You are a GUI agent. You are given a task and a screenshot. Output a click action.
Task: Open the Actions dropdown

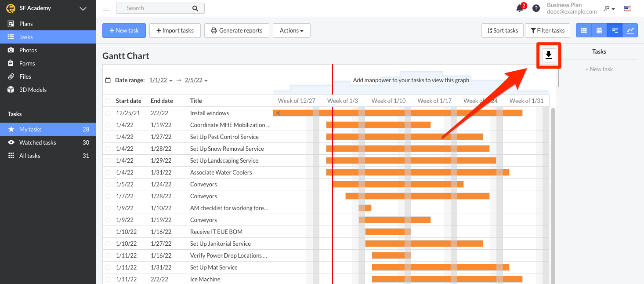click(x=292, y=30)
